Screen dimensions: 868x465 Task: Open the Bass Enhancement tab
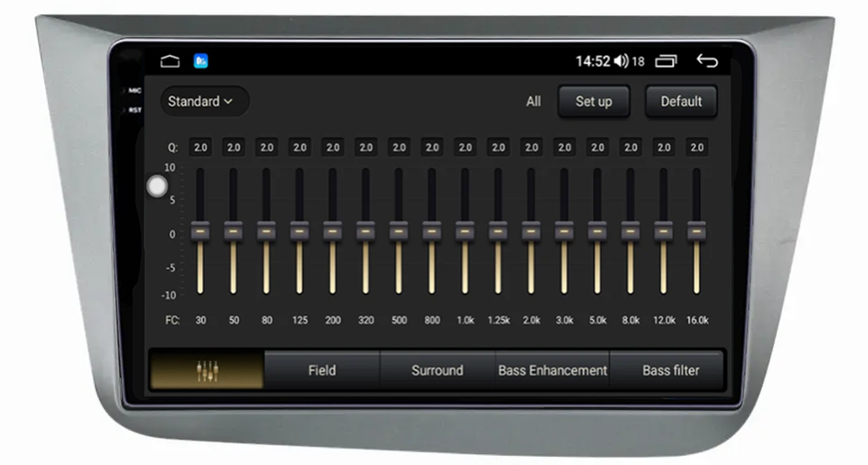pyautogui.click(x=552, y=370)
